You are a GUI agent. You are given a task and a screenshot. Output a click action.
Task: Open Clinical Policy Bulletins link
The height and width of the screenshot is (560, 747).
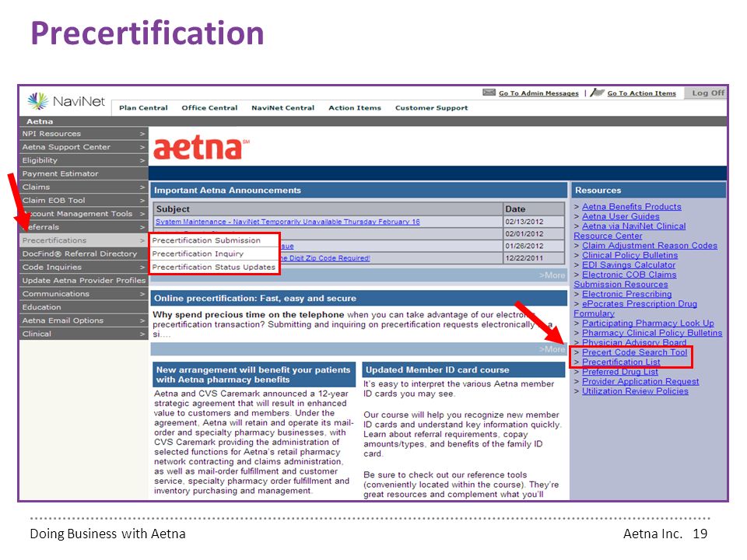tap(630, 255)
